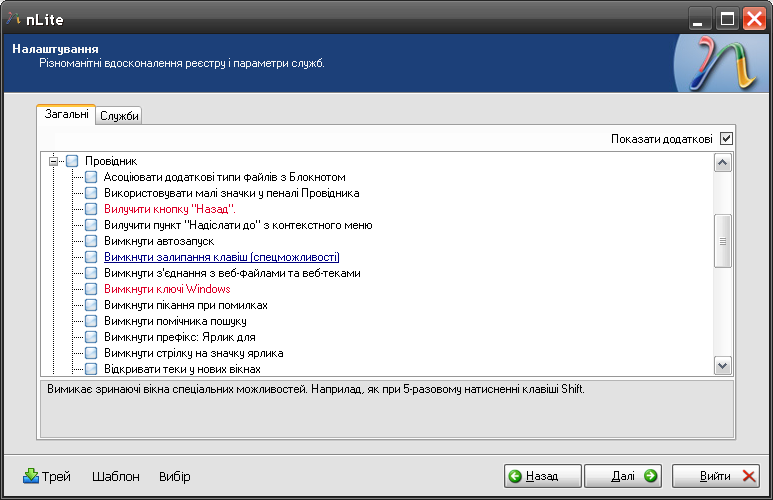Click the scrollbar down arrow in the list

click(x=723, y=366)
